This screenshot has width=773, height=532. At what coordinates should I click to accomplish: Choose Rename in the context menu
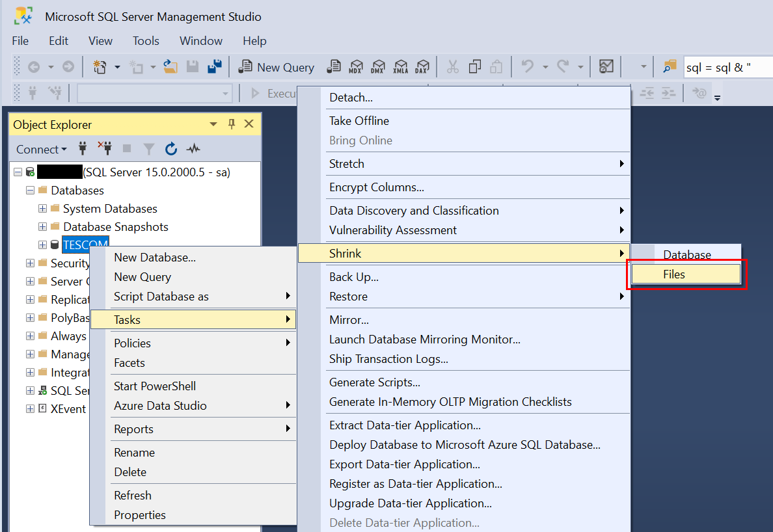(x=193, y=452)
